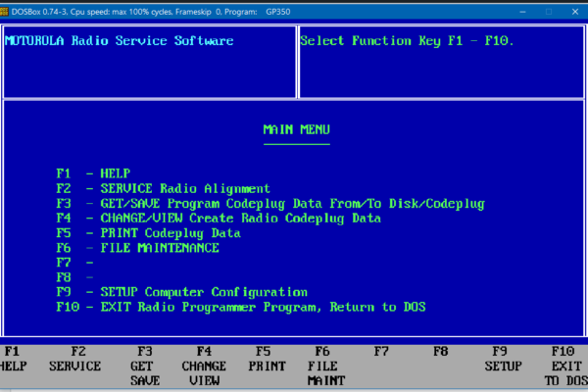Screen dimensions: 588x392
Task: Select F3 GET SAVE key in bottom bar
Action: (x=145, y=367)
